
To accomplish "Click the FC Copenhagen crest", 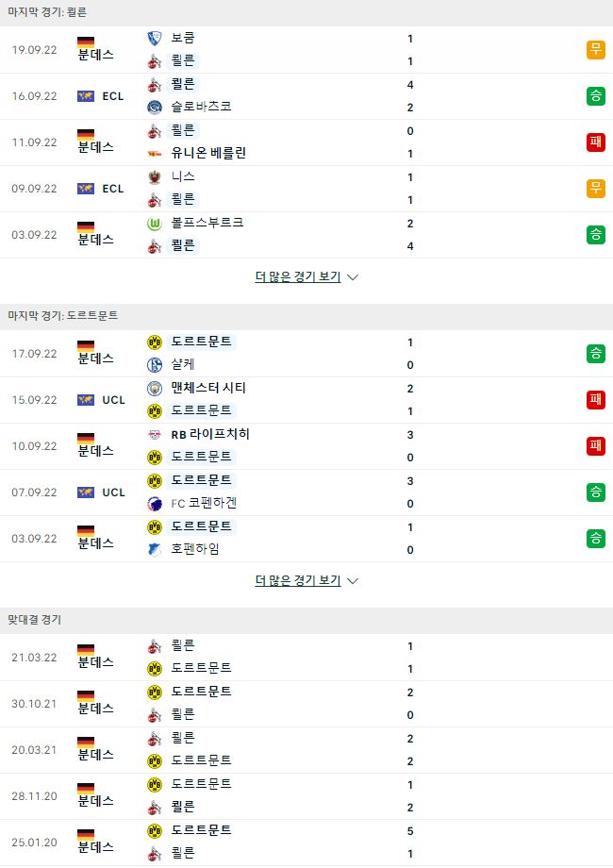I will [x=155, y=504].
